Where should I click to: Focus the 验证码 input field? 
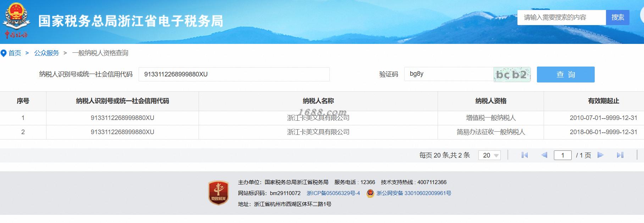tap(449, 74)
